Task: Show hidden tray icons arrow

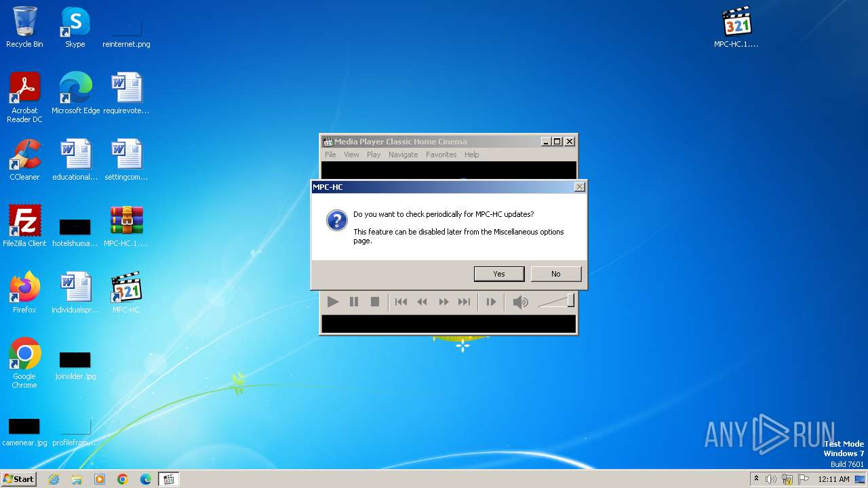Action: point(756,479)
